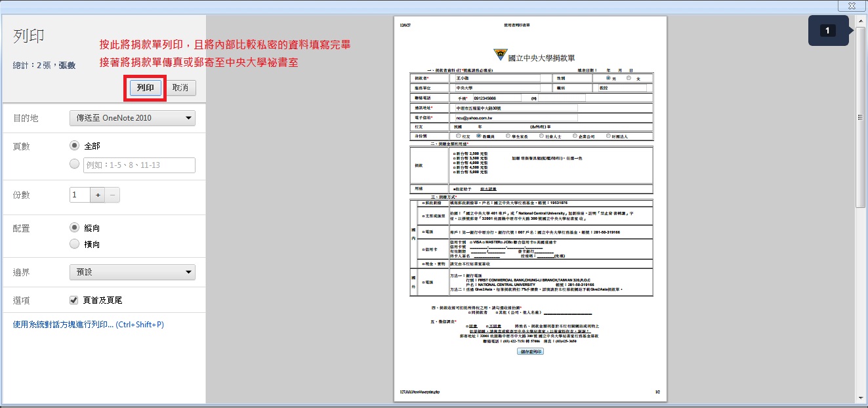Image resolution: width=868 pixels, height=408 pixels.
Task: Increase copies with the plus button
Action: tap(98, 195)
